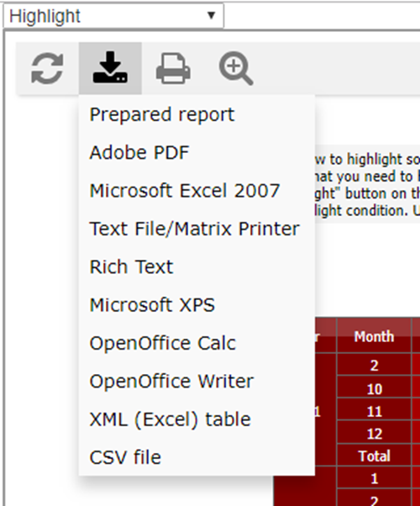This screenshot has height=506, width=420.
Task: Click the month cell showing 1
Action: click(x=374, y=478)
